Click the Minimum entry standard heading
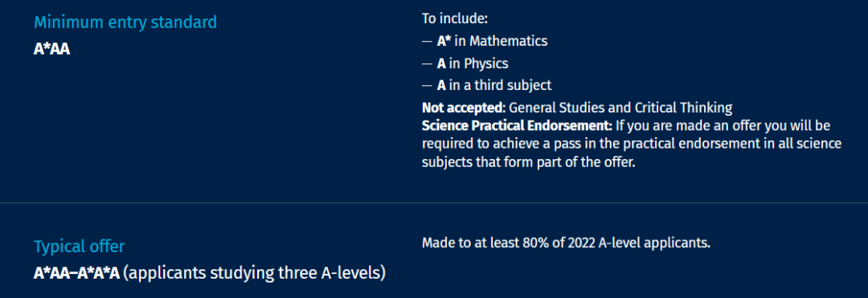The height and width of the screenshot is (298, 868). [125, 22]
